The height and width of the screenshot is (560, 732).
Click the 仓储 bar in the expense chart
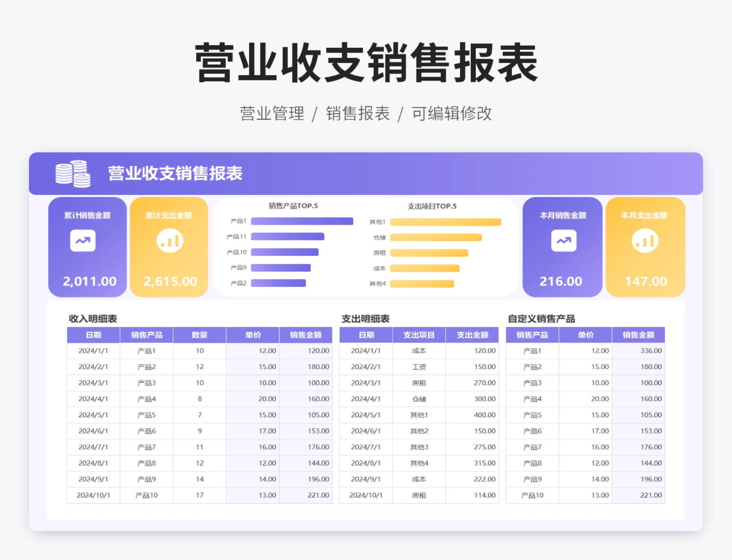(x=436, y=237)
